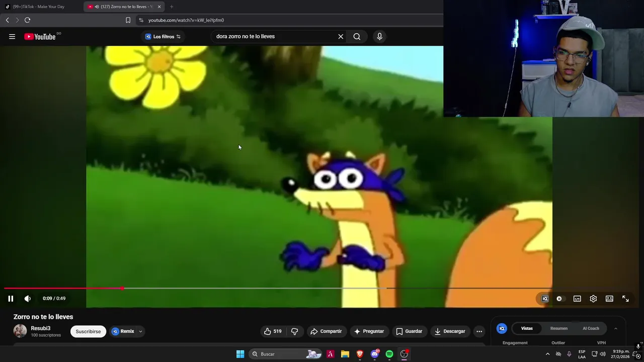
Task: Dislike the video with thumbs down
Action: [295, 331]
